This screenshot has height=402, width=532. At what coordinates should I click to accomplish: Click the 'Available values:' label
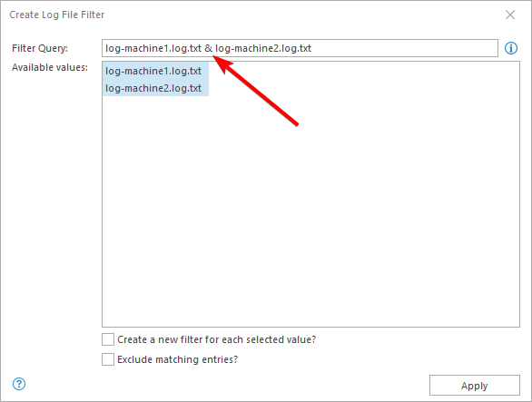50,67
